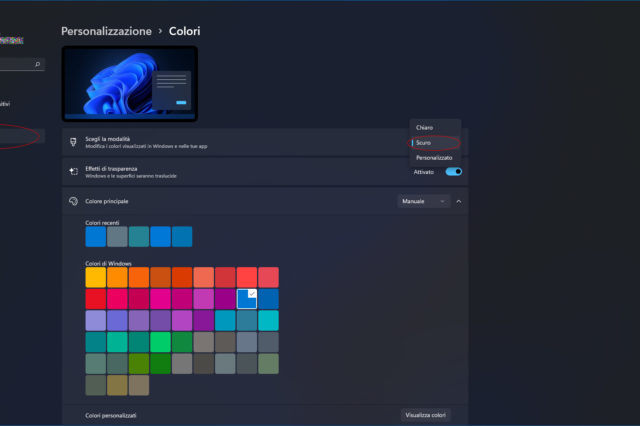Select the turquoise swatch ending the third row

tap(269, 321)
